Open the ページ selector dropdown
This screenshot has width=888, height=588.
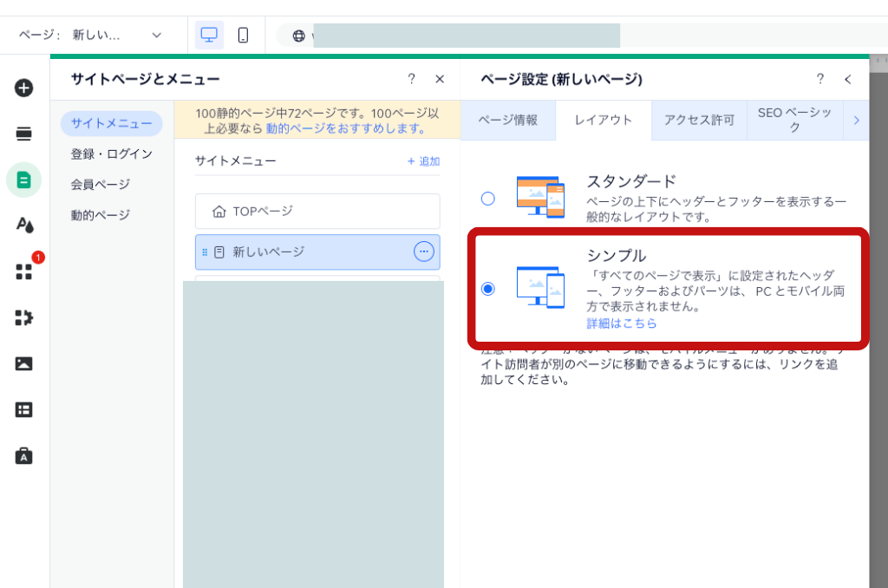(x=91, y=36)
